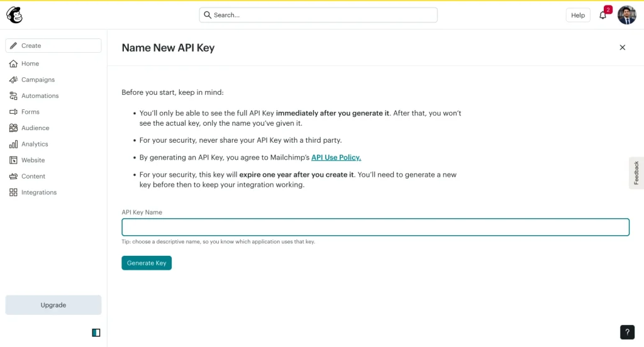Open the notifications bell icon
This screenshot has width=644, height=347.
tap(602, 15)
